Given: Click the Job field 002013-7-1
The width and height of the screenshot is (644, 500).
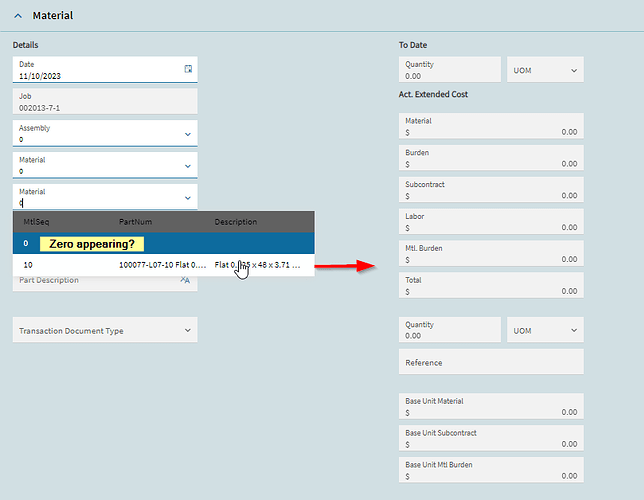Looking at the screenshot, I should [105, 101].
